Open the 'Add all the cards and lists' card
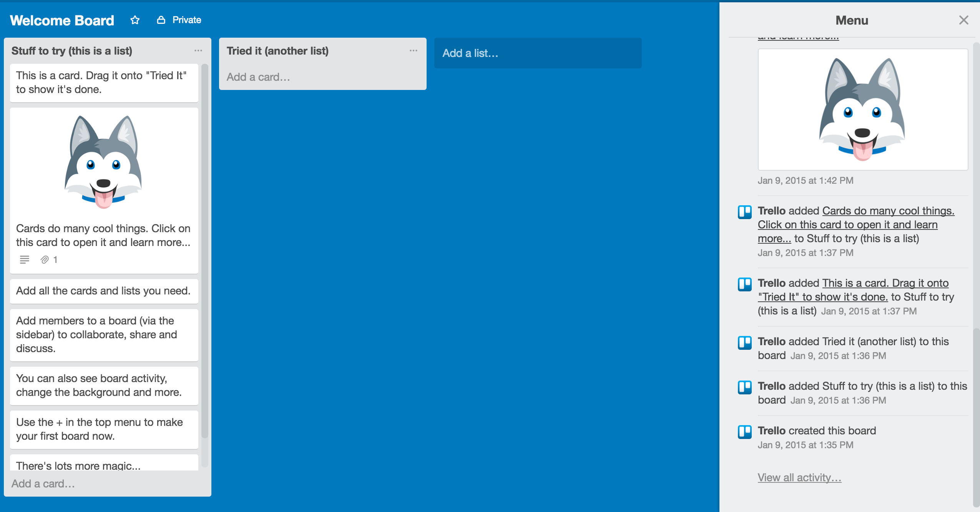This screenshot has height=512, width=980. coord(104,291)
